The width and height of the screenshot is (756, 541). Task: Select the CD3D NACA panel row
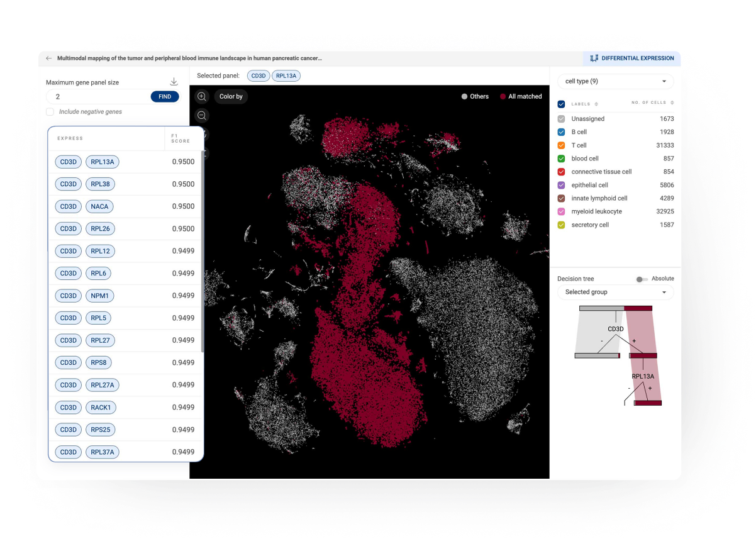[125, 206]
